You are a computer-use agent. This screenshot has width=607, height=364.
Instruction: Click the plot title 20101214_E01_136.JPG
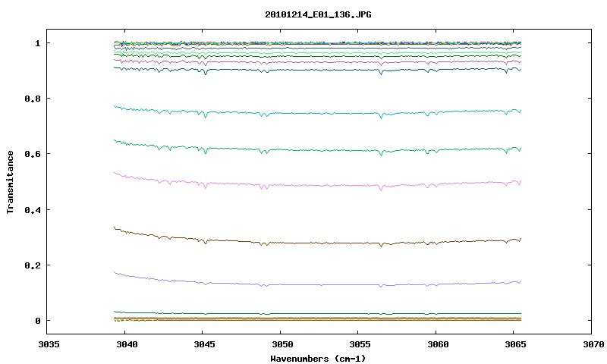click(318, 14)
